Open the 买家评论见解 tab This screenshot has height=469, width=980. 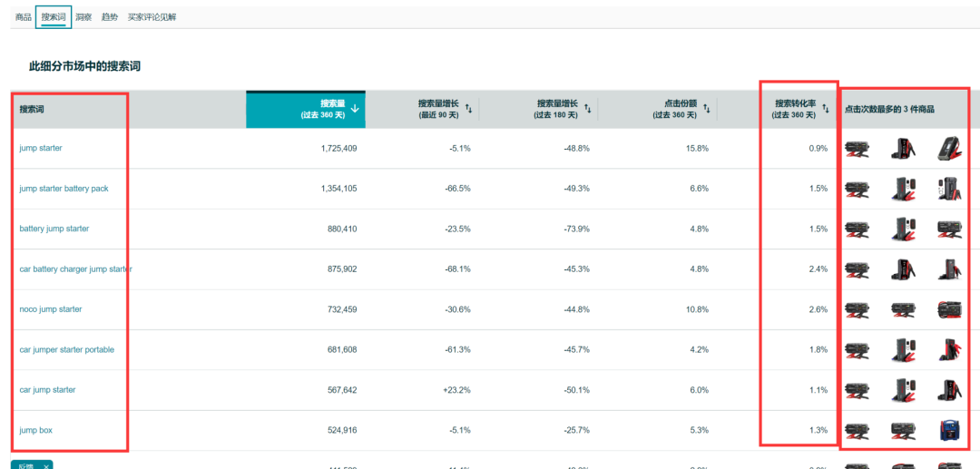pyautogui.click(x=152, y=17)
